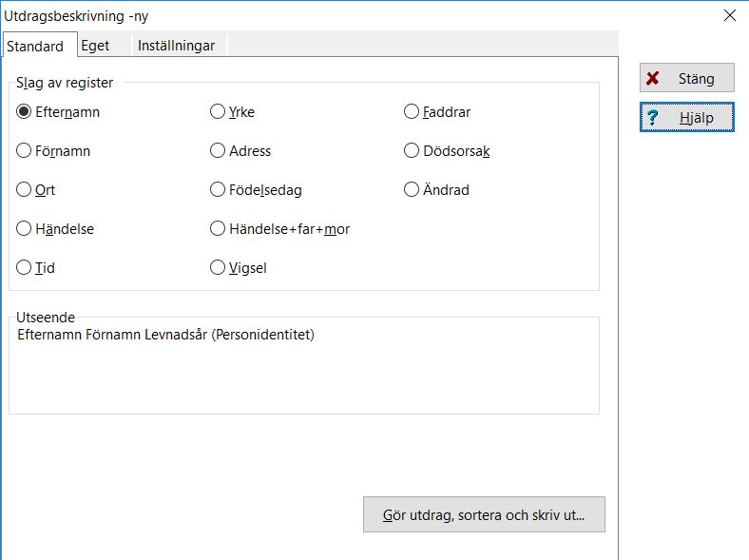Viewport: 749px width, 560px height.
Task: Open help with the Hjälp button
Action: 686,118
